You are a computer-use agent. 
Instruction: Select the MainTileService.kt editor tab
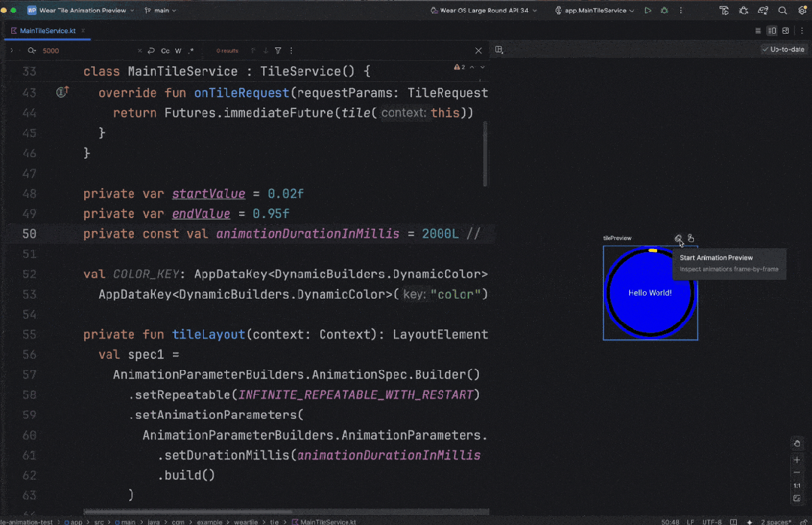coord(47,31)
